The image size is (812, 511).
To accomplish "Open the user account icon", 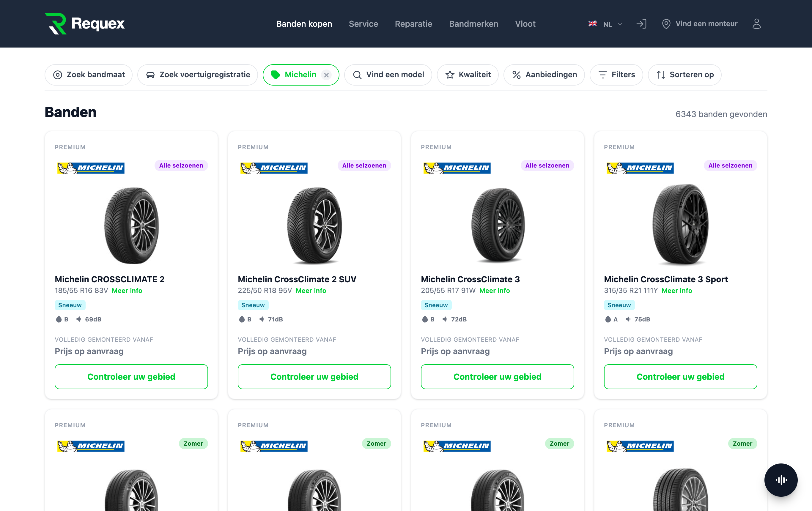I will (756, 23).
